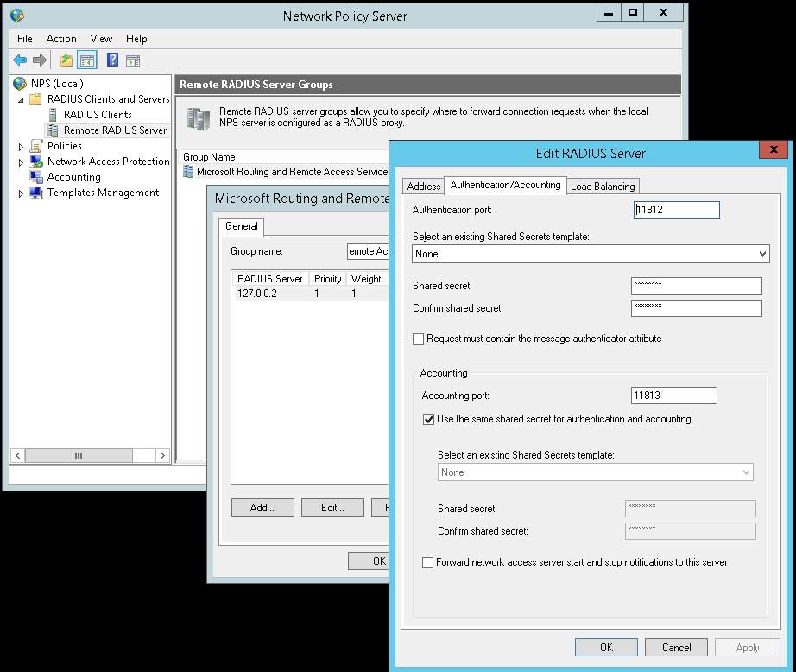Click the NPS (Local) globe icon

point(20,83)
